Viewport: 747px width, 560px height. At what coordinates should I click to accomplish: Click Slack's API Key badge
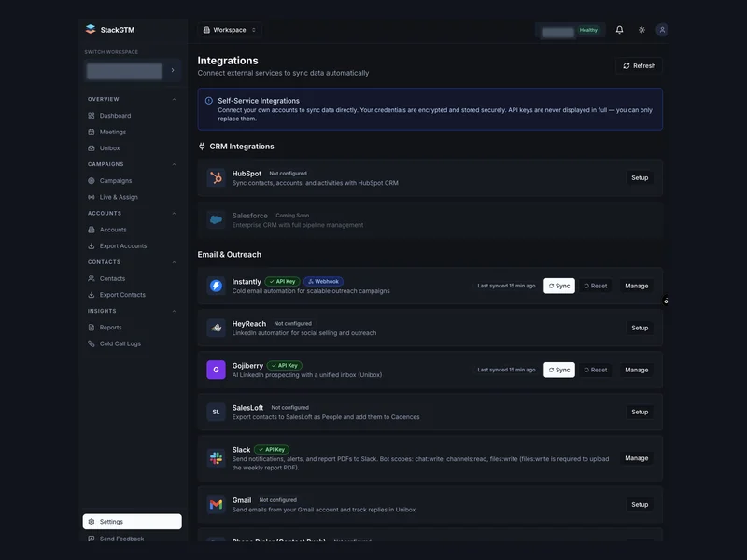(x=272, y=450)
